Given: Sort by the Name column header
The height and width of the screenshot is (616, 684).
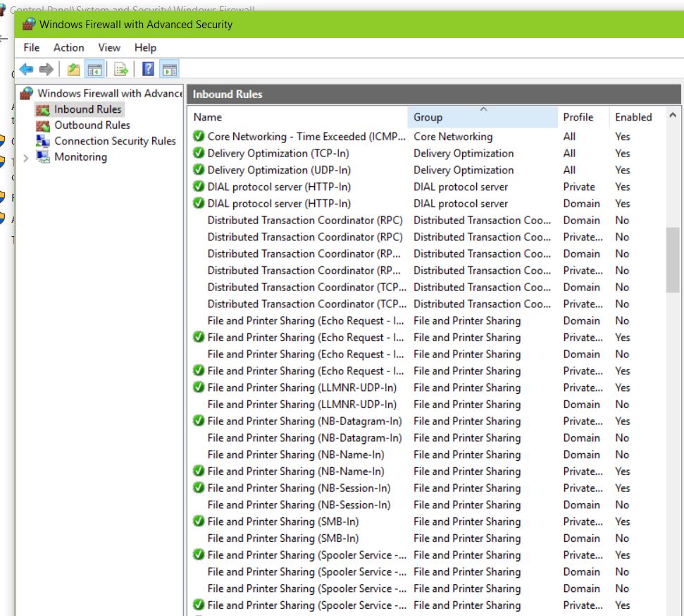Looking at the screenshot, I should [x=299, y=117].
